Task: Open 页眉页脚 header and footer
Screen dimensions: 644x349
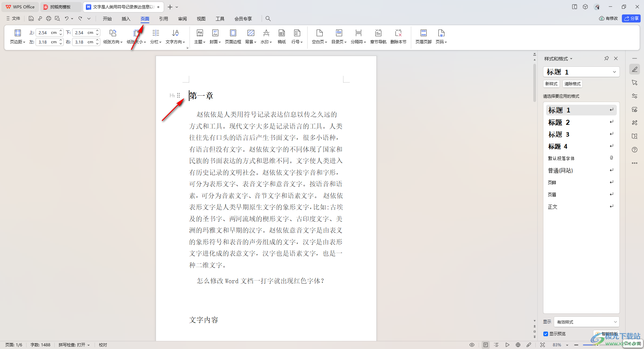Action: pyautogui.click(x=423, y=37)
